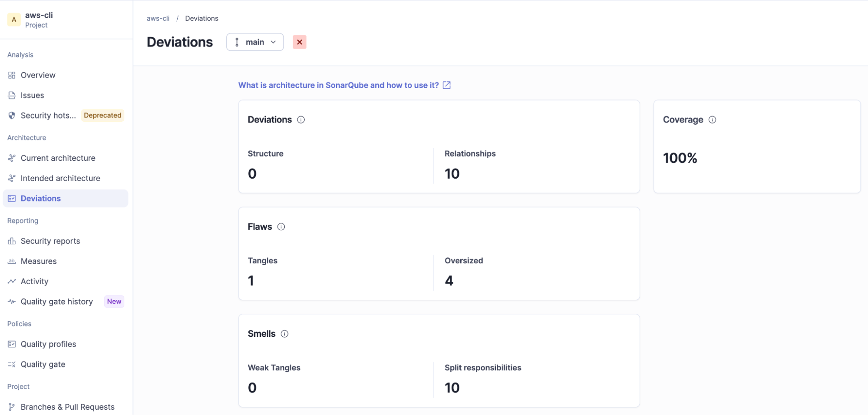Click the external link icon after the architecture help link
This screenshot has width=868, height=415.
446,85
